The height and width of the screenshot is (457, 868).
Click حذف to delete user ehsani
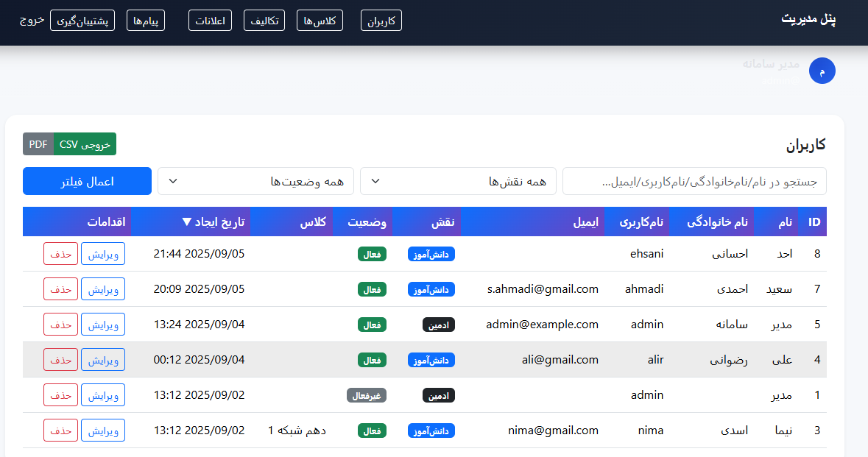point(60,253)
